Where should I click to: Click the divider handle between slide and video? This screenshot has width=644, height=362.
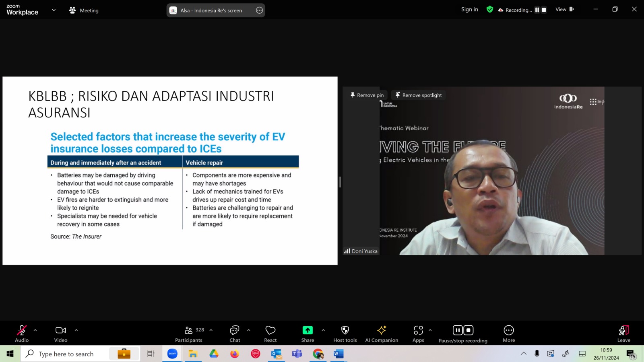click(x=340, y=182)
